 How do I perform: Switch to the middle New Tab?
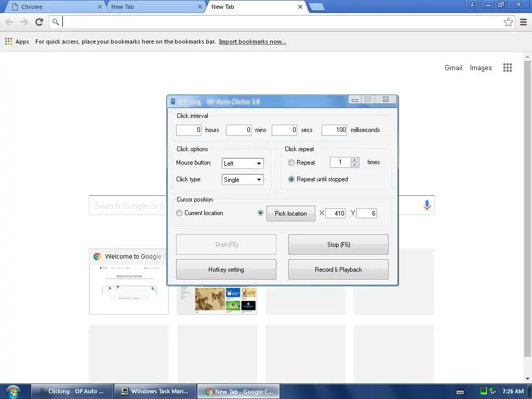[x=154, y=7]
